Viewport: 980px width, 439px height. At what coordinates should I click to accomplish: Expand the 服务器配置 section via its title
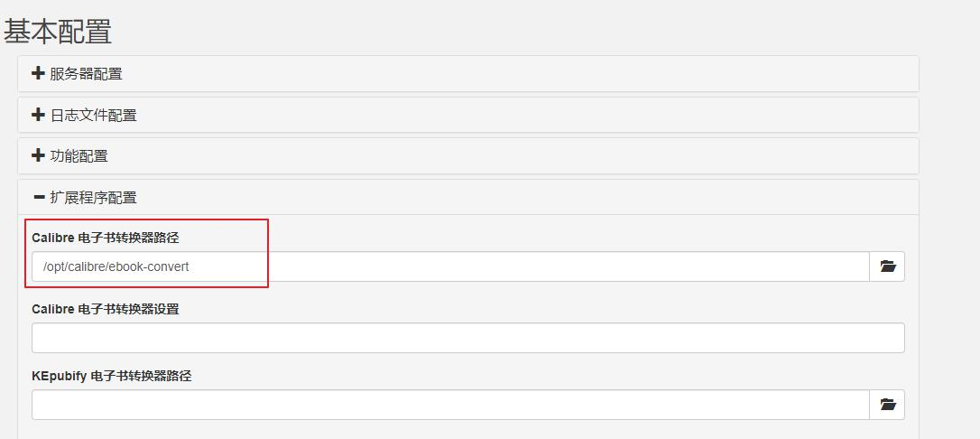coord(86,74)
